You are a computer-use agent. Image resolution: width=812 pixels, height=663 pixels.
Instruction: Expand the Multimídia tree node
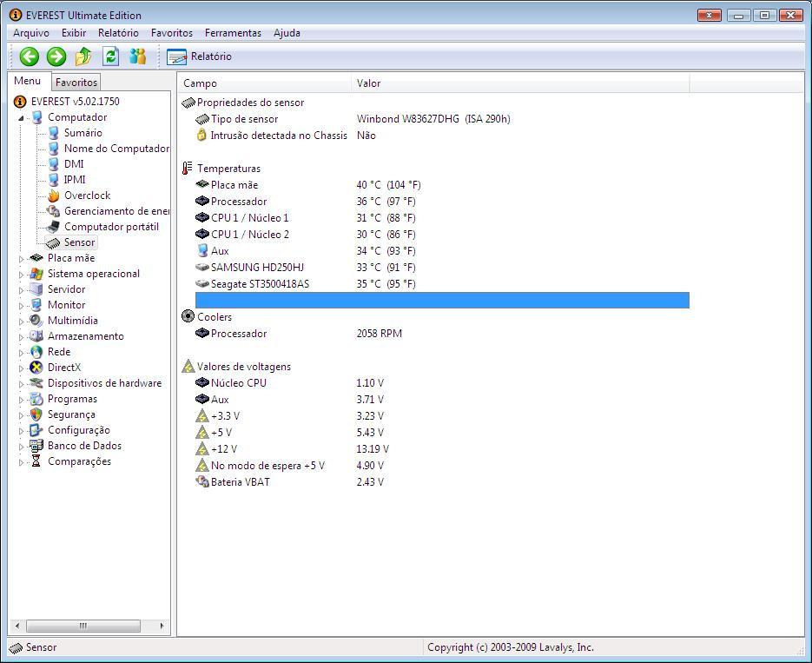[21, 322]
